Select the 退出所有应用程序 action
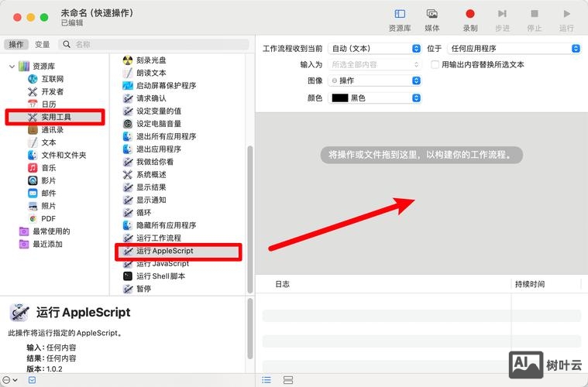The height and width of the screenshot is (387, 588). (160, 136)
